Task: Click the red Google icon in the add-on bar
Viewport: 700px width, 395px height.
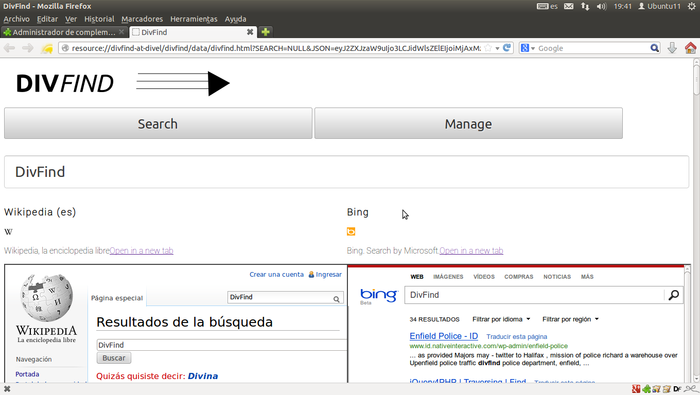Action: click(636, 389)
